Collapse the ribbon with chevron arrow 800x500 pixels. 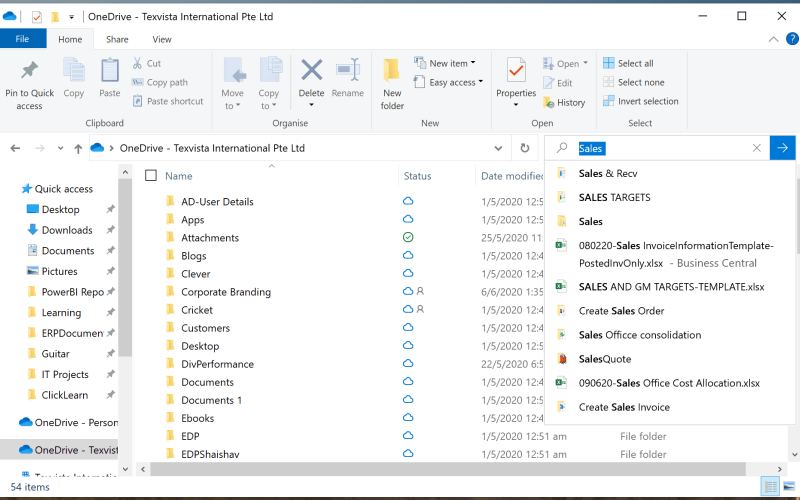[x=773, y=39]
